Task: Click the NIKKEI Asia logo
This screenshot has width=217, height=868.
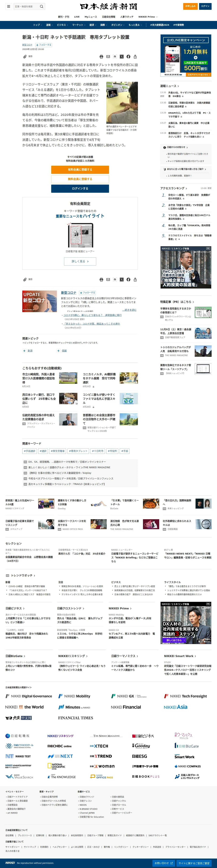Action: 176,707
